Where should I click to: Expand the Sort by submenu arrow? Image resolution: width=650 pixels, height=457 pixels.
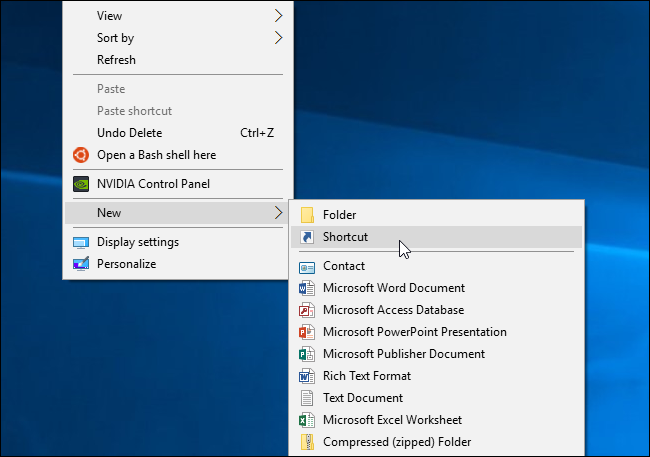point(279,38)
